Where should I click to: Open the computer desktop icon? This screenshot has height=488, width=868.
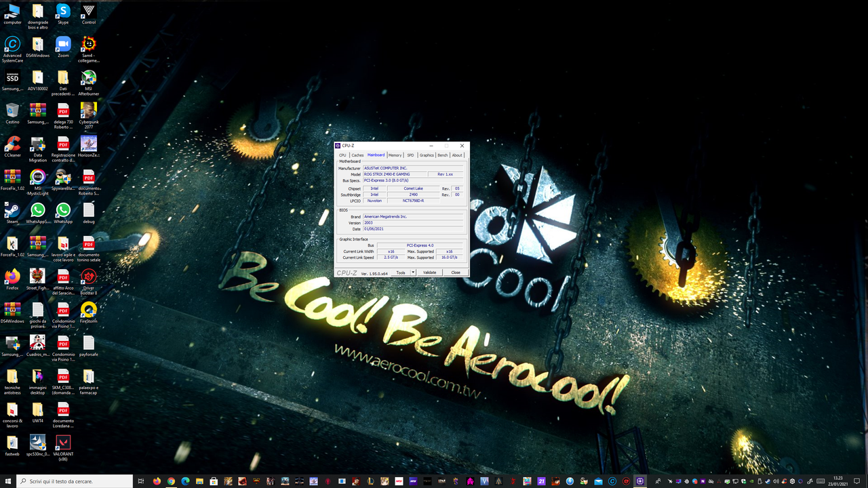tap(12, 15)
